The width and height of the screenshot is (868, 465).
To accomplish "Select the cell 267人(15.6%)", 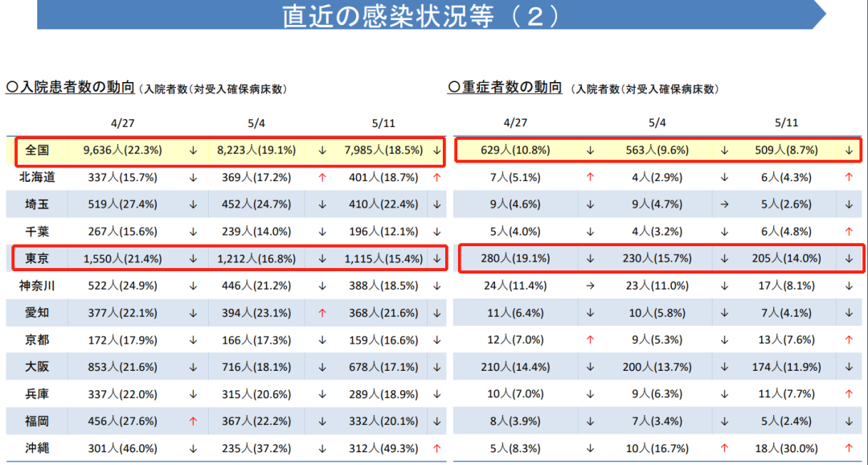I will 123,231.
